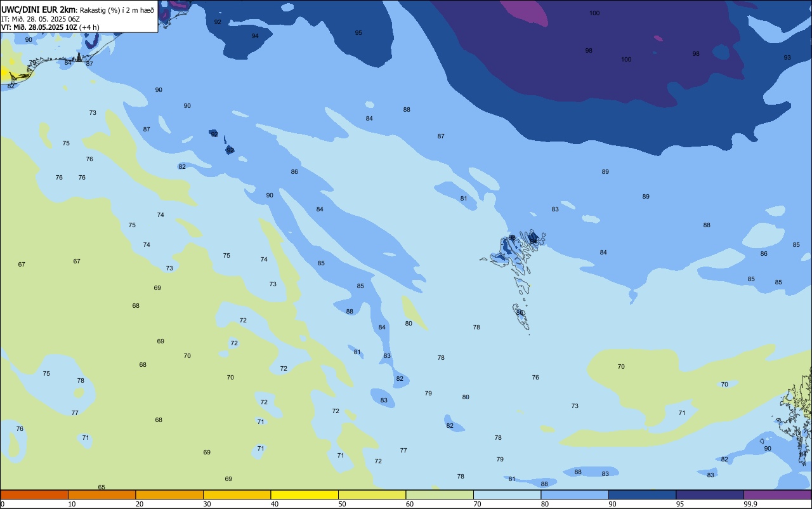Select the map humidity value 93
The height and width of the screenshot is (509, 812).
click(787, 58)
